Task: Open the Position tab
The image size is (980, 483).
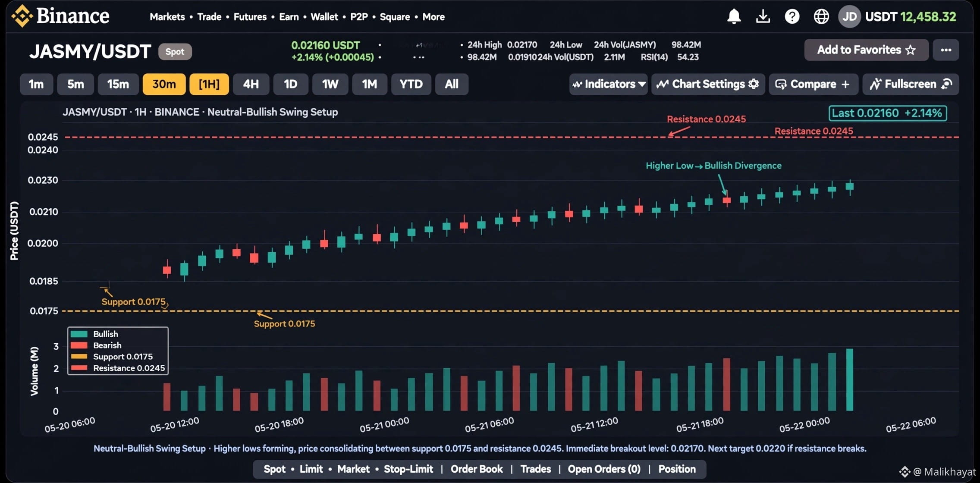Action: 677,469
